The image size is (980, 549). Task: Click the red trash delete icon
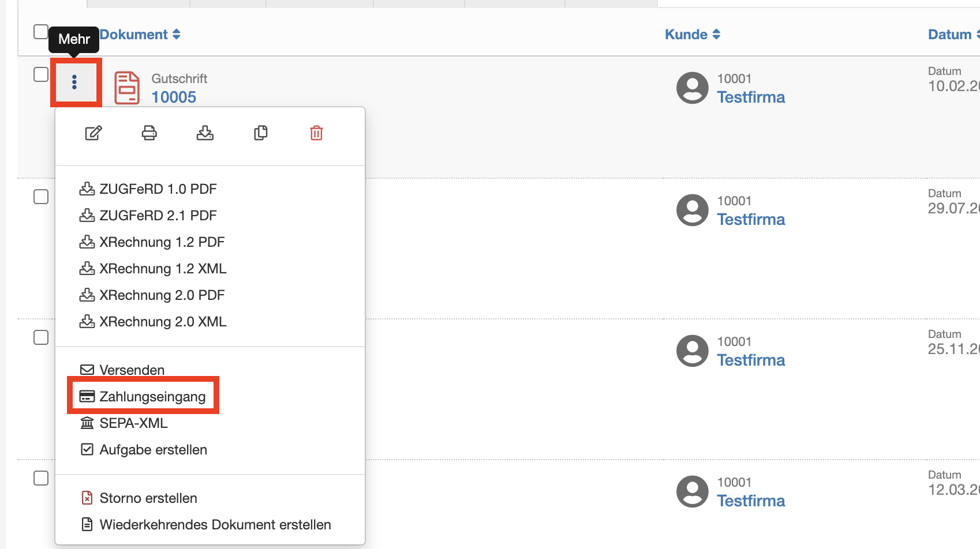(x=316, y=133)
